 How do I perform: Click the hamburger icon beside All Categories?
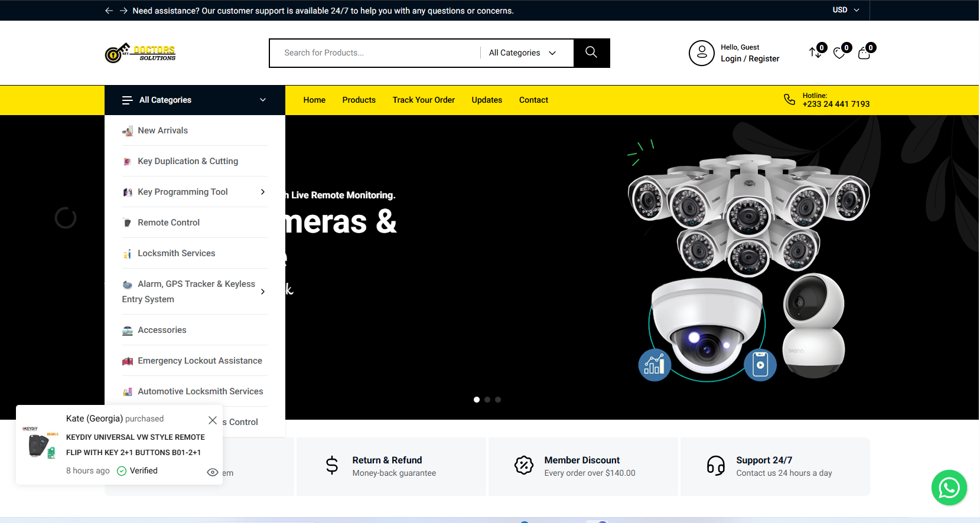127,100
